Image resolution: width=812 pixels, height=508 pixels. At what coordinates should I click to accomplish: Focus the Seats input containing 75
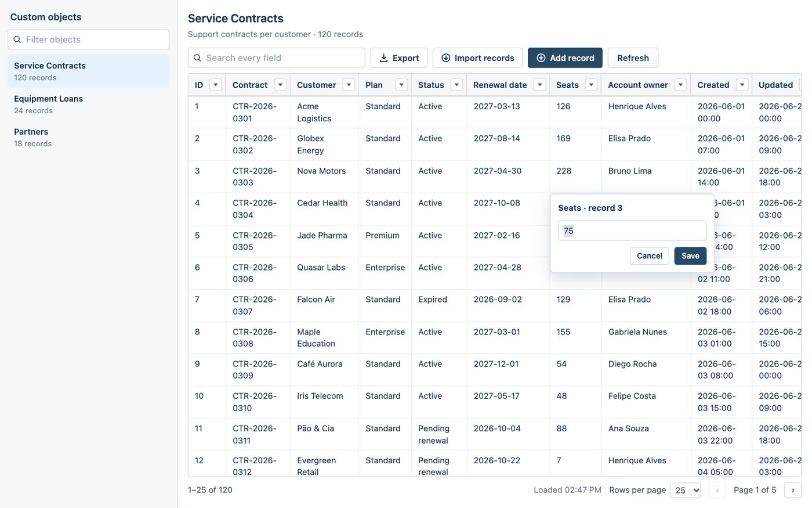[632, 230]
